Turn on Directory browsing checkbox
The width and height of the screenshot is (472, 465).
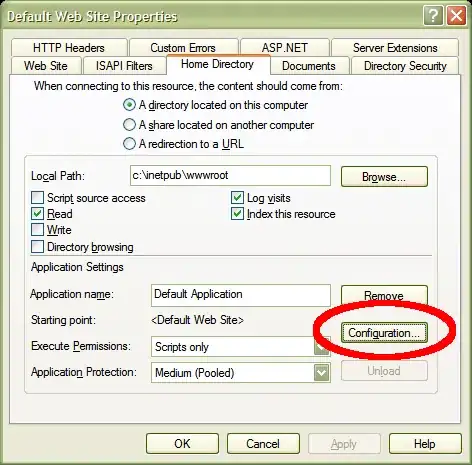[37, 247]
